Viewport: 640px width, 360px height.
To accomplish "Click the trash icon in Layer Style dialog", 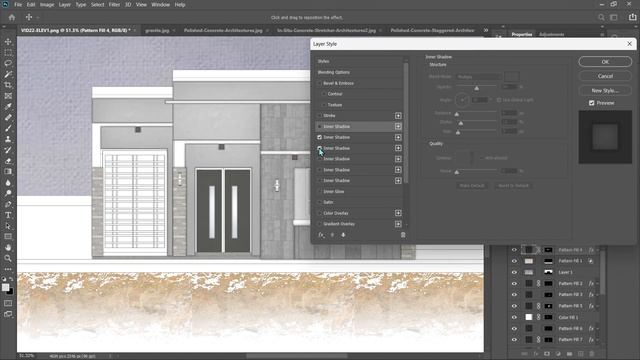I will pyautogui.click(x=403, y=235).
